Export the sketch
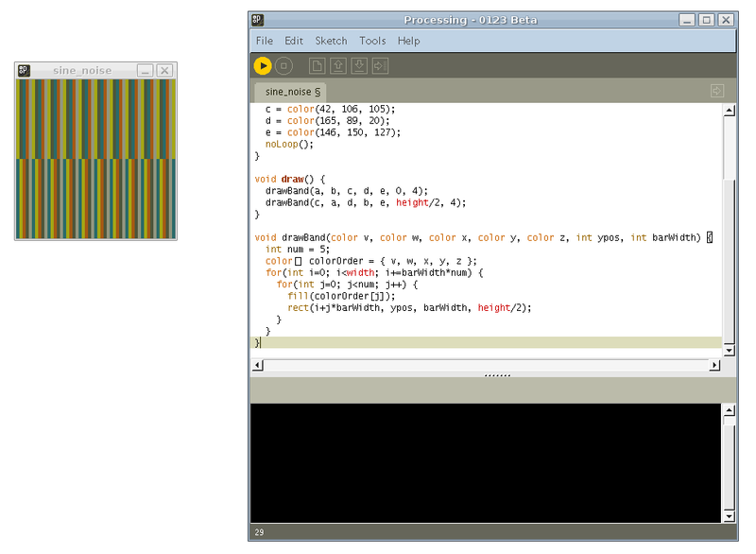The height and width of the screenshot is (554, 756). click(382, 65)
